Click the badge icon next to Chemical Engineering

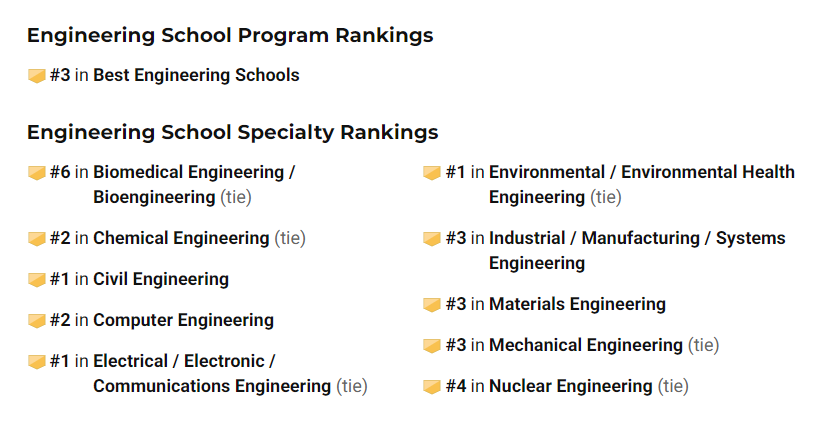point(37,239)
